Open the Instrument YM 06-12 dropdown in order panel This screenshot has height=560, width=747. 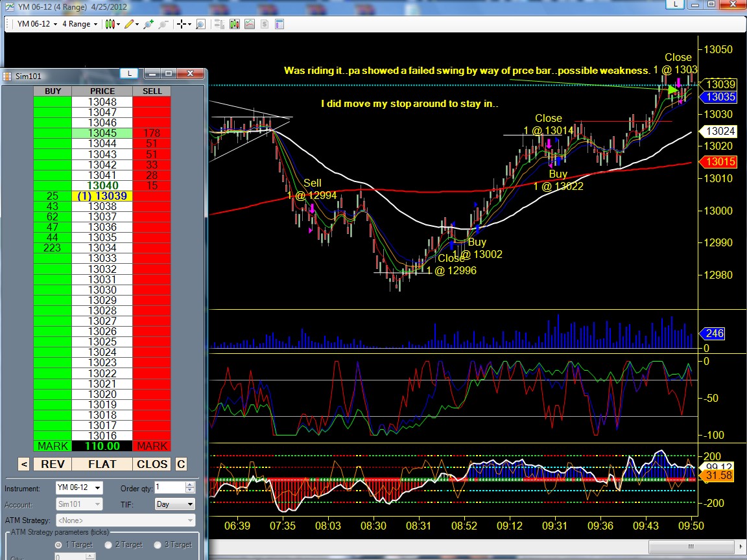[x=79, y=487]
